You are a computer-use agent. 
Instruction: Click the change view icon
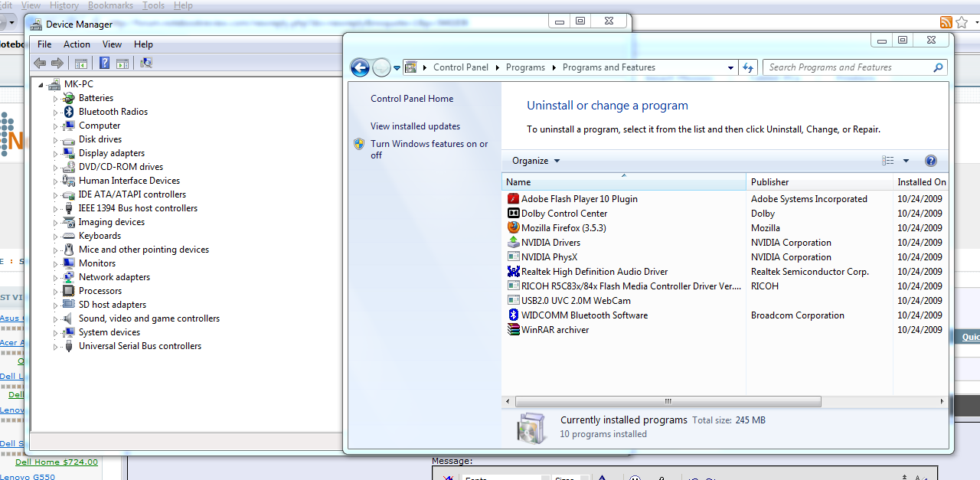point(888,161)
